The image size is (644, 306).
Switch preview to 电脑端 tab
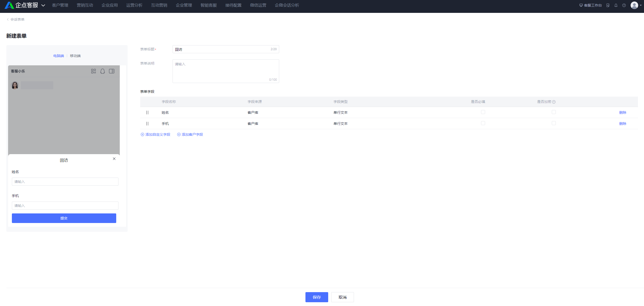point(59,56)
